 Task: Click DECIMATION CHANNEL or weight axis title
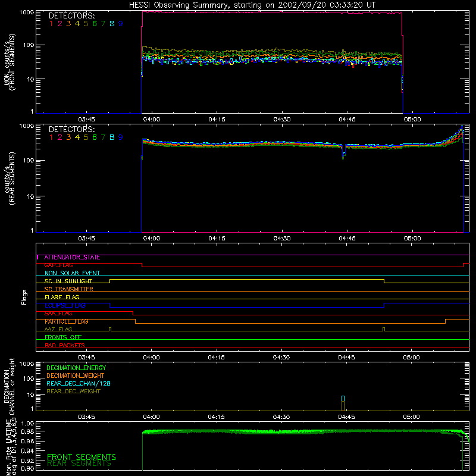[x=9, y=386]
